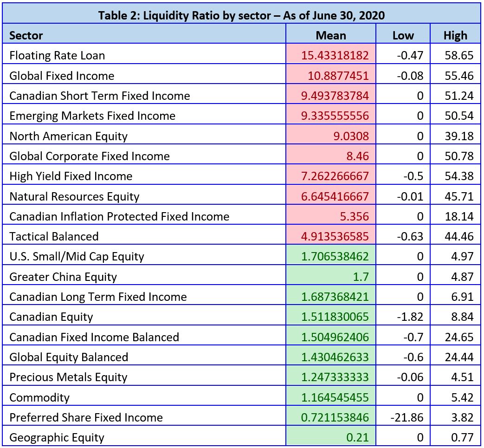484x448 pixels.
Task: Click the low value -1.82 for Canadian Equity
Action: click(410, 317)
